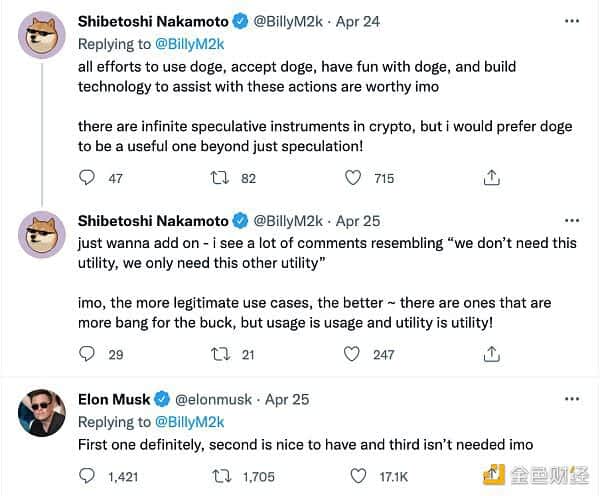Reply to Elon Musk's tweet
The image size is (600, 496).
pyautogui.click(x=87, y=477)
